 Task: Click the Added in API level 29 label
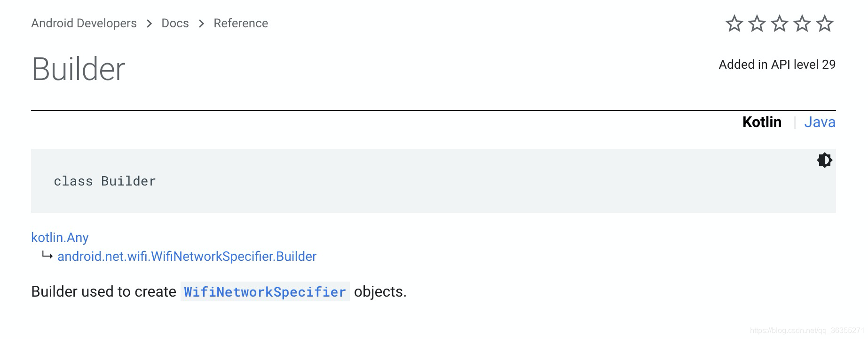pos(777,64)
